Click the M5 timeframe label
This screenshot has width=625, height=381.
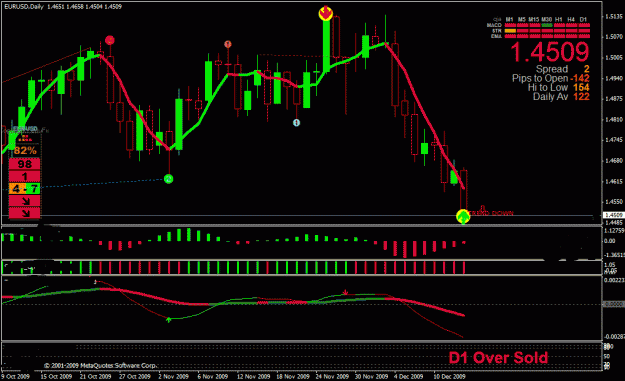coord(522,19)
